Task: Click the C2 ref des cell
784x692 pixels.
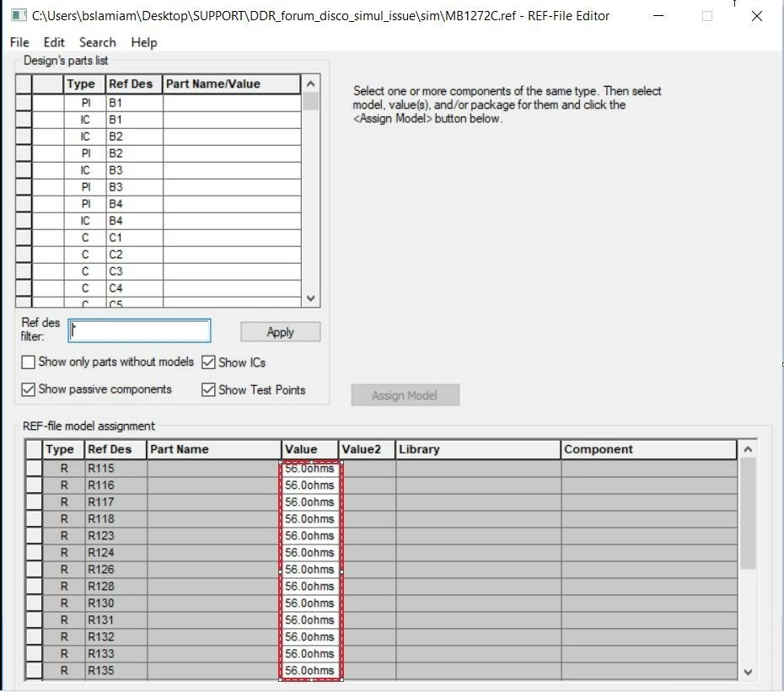Action: pos(135,255)
